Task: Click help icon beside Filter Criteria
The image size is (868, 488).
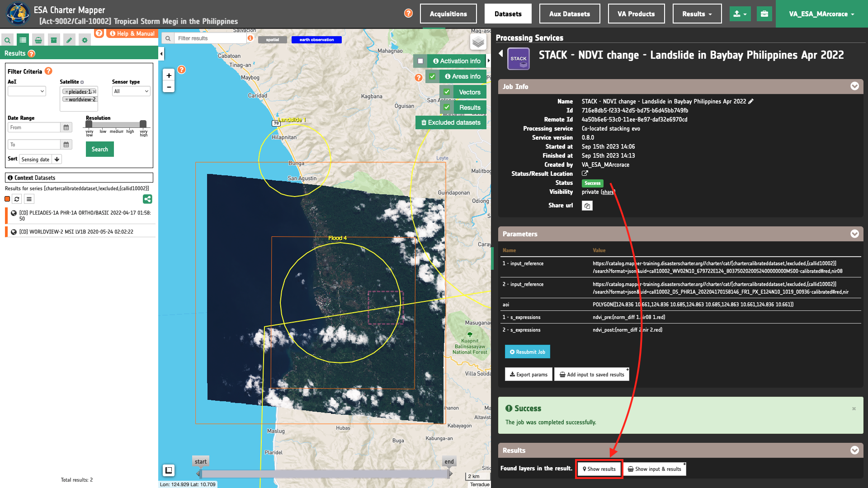Action: pyautogui.click(x=48, y=71)
